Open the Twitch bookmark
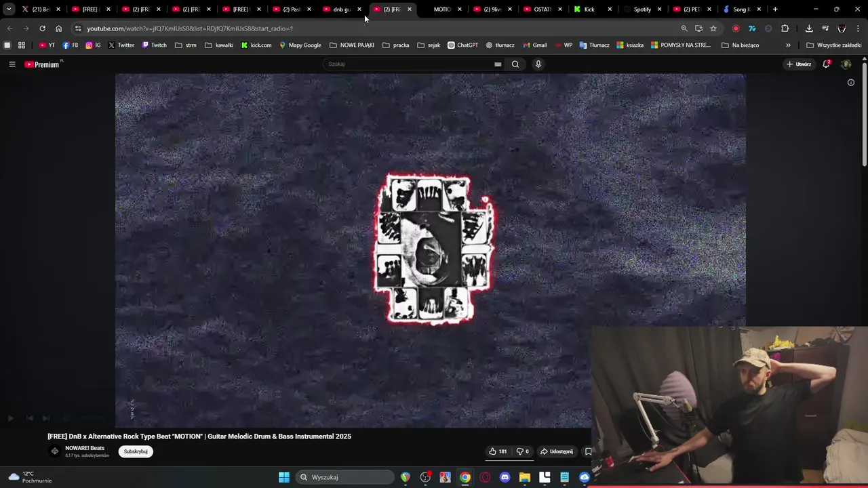 click(x=154, y=45)
